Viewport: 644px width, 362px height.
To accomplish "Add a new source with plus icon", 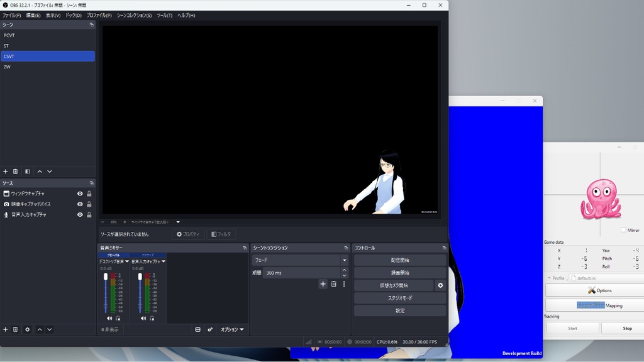I will pos(5,329).
